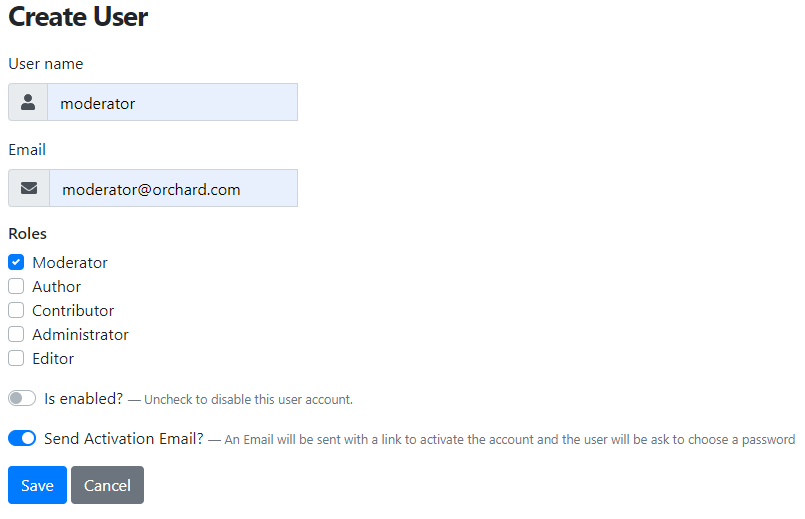This screenshot has height=519, width=805.
Task: Click the envelope email icon
Action: click(x=29, y=188)
